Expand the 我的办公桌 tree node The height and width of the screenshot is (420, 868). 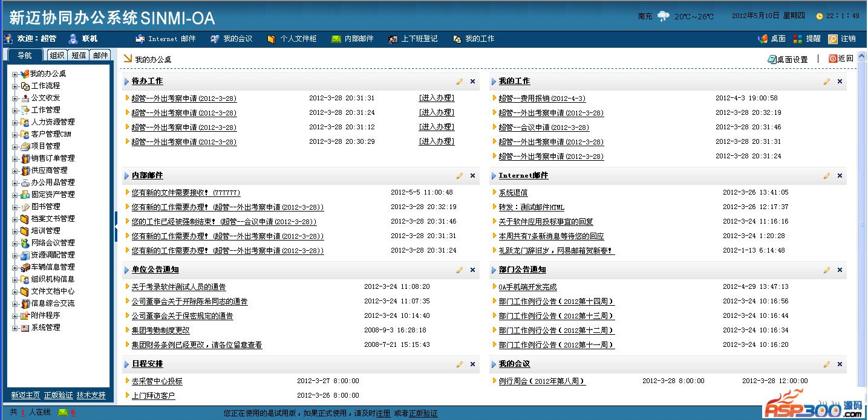click(x=15, y=74)
